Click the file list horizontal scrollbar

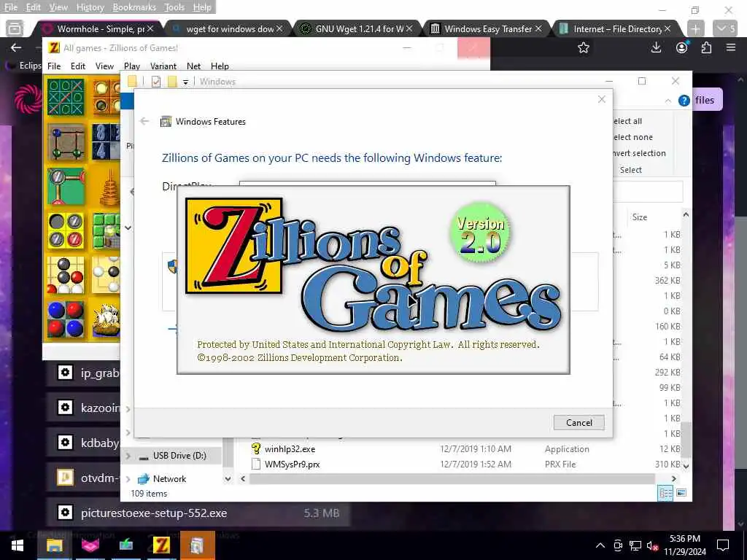452,478
